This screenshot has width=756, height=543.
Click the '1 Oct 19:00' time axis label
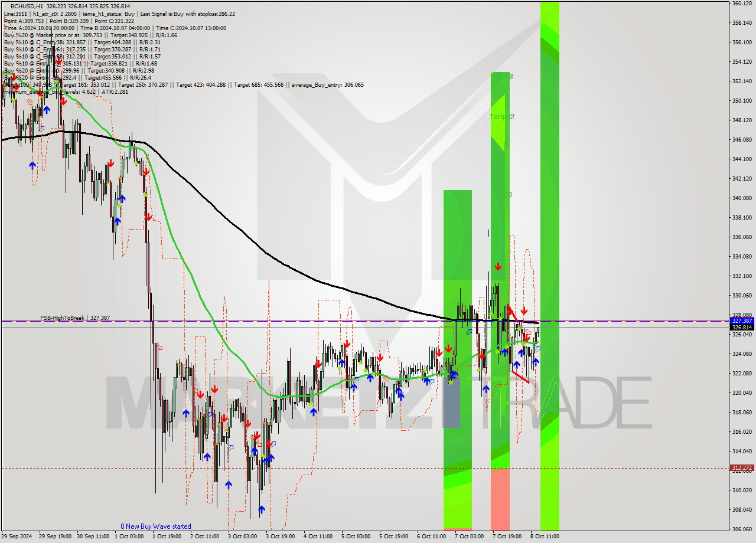pyautogui.click(x=167, y=537)
